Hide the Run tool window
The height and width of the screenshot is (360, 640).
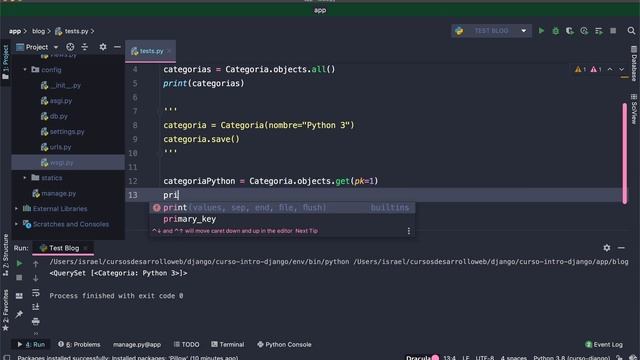click(x=621, y=248)
